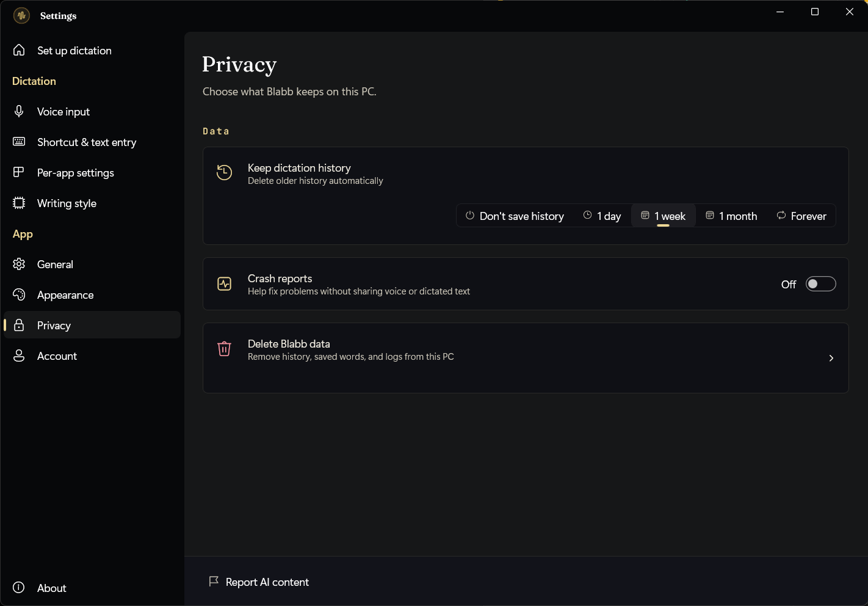This screenshot has width=868, height=606.
Task: Click the microphone icon for Voice input
Action: point(19,111)
